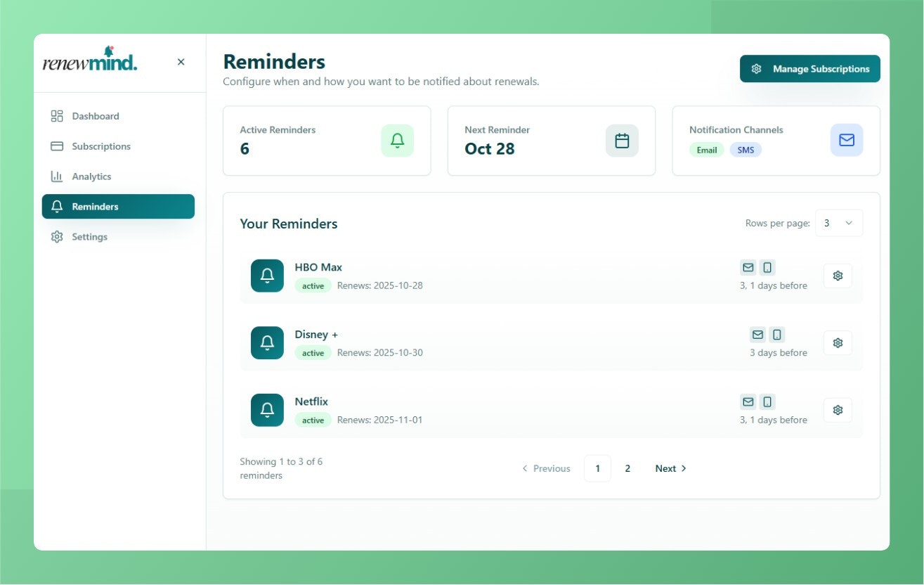Click the "Oct 28" next reminder value
The image size is (924, 585).
point(490,148)
